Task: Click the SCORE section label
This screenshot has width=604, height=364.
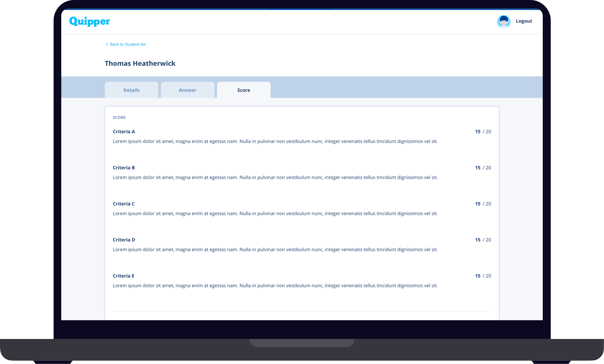Action: point(119,117)
